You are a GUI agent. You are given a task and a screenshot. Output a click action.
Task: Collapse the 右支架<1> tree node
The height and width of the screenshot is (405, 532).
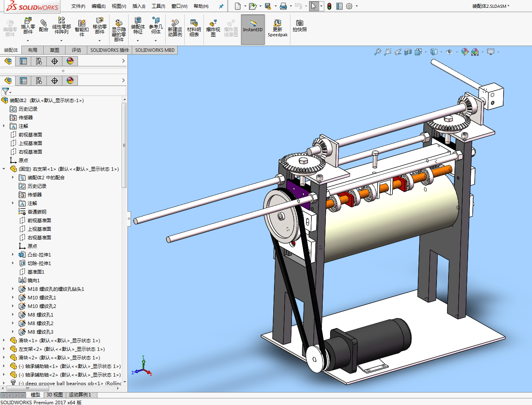tap(4, 169)
